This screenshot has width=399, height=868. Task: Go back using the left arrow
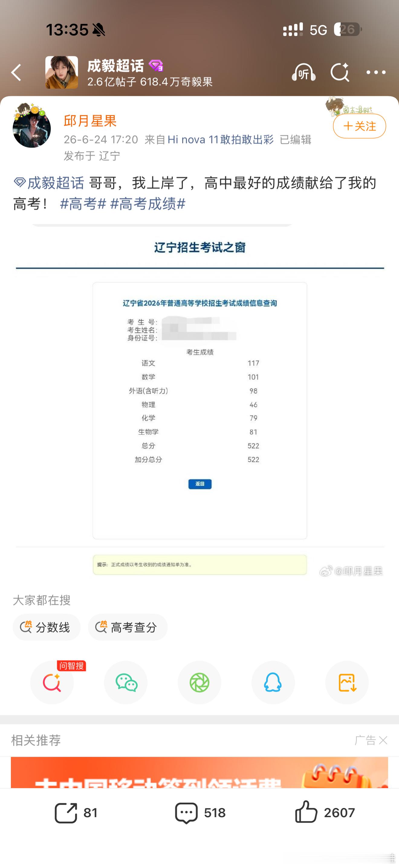[x=16, y=72]
